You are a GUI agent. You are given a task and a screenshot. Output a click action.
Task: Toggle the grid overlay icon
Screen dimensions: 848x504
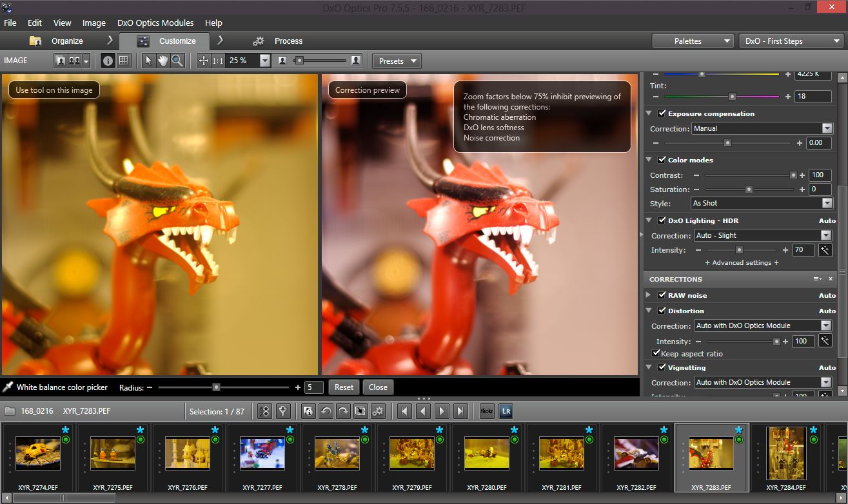click(x=123, y=61)
